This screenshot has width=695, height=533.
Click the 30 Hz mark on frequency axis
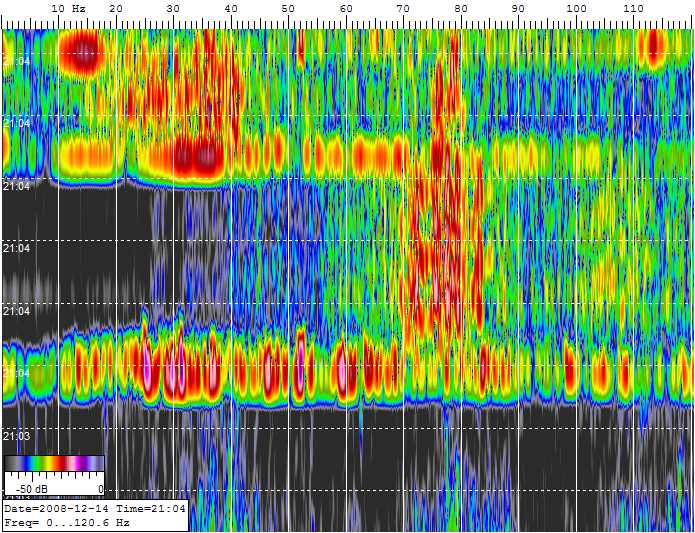[174, 8]
